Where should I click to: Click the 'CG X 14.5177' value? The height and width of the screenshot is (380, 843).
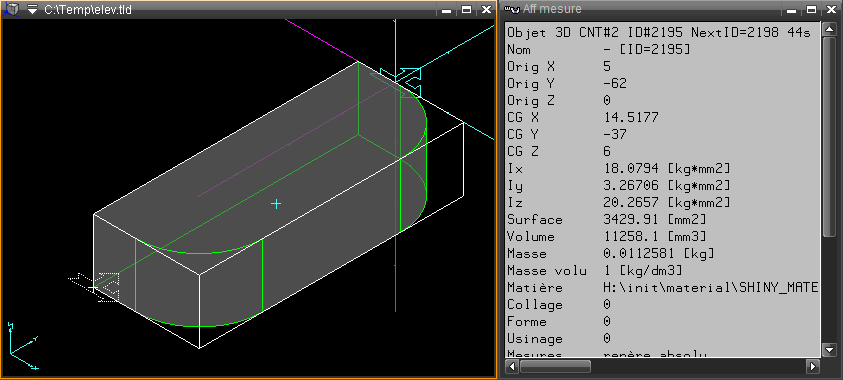(631, 118)
